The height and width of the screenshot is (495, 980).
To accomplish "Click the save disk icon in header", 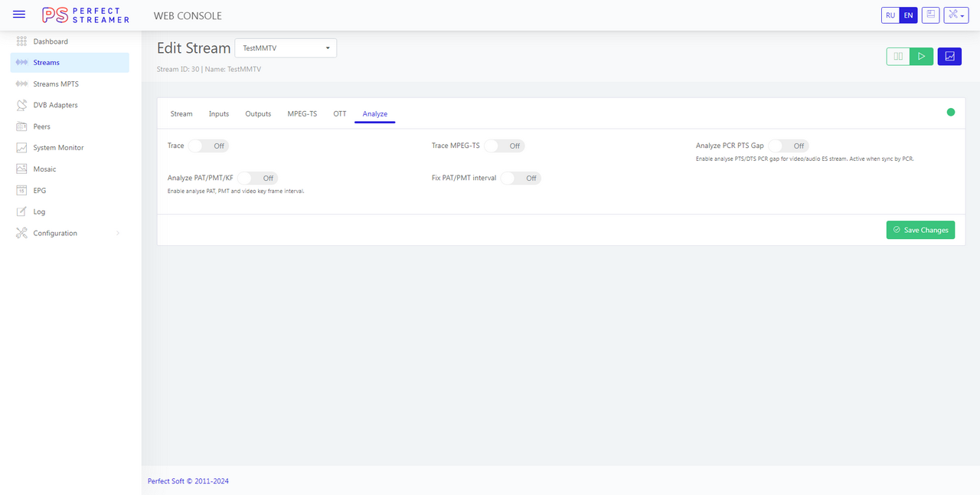I will pos(930,15).
